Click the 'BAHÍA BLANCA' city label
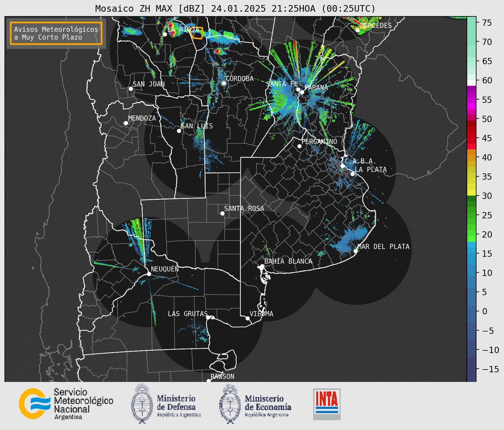This screenshot has width=504, height=430. coord(288,261)
